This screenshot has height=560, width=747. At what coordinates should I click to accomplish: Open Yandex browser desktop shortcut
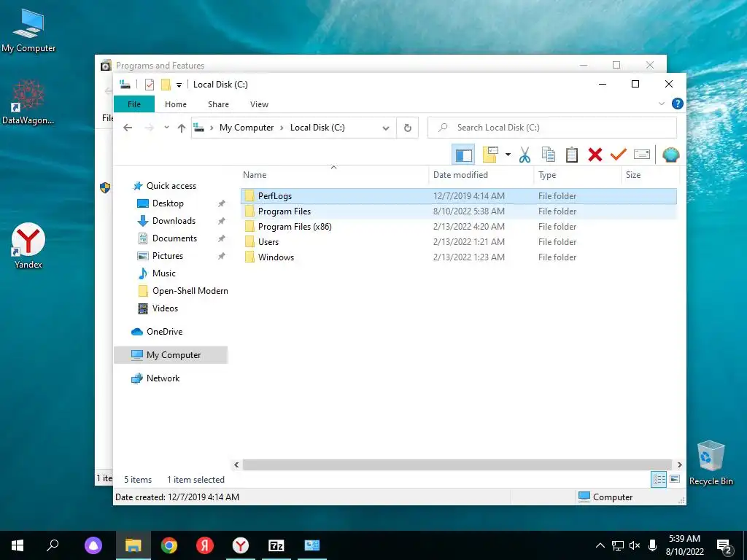coord(28,246)
